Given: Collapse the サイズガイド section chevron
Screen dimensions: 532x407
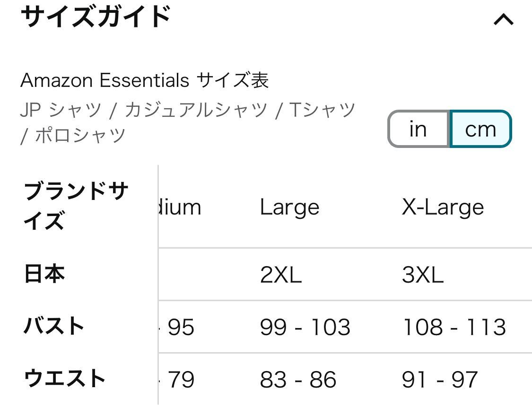Looking at the screenshot, I should pyautogui.click(x=504, y=20).
